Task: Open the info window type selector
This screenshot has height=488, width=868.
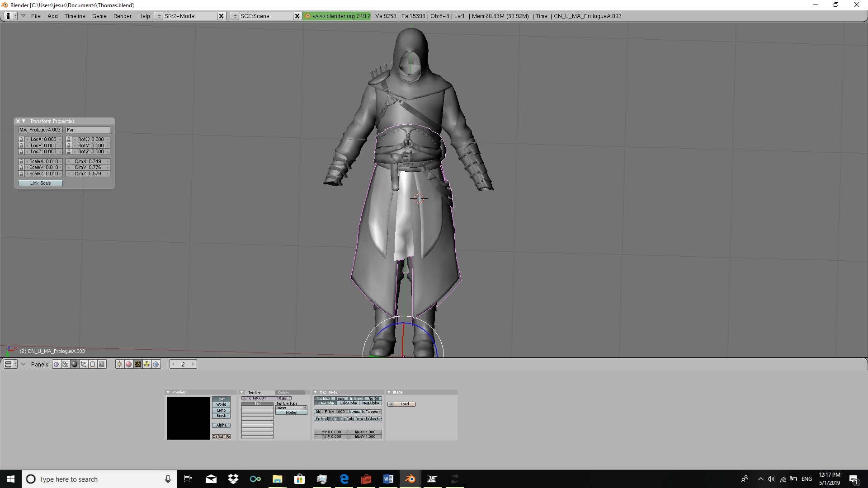Action: [11, 16]
